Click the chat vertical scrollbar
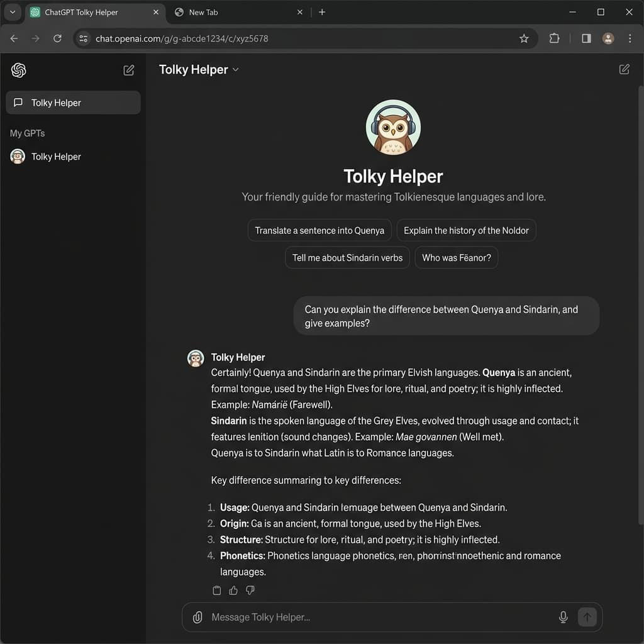This screenshot has width=644, height=644. 640,304
